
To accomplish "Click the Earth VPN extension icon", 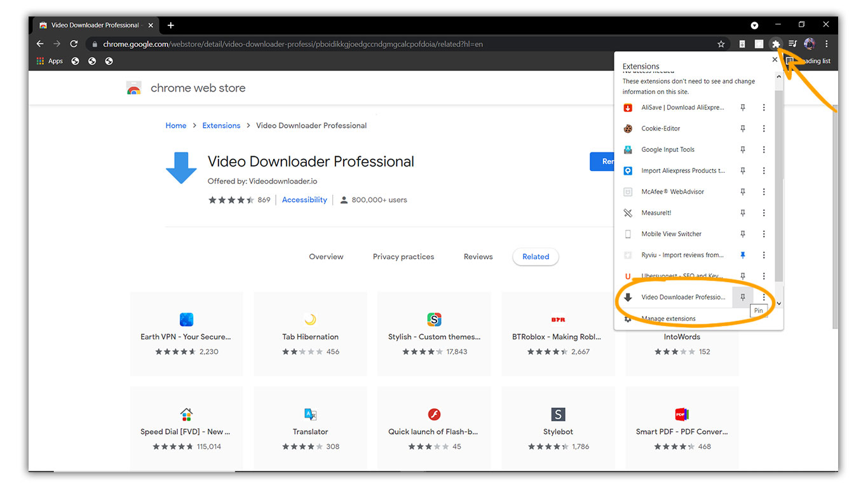I will (x=186, y=319).
